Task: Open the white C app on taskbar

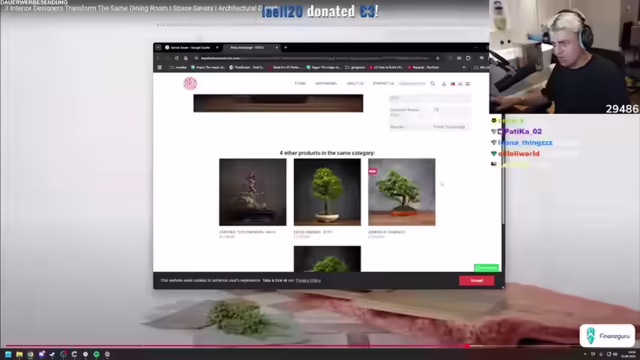Action: [74, 354]
